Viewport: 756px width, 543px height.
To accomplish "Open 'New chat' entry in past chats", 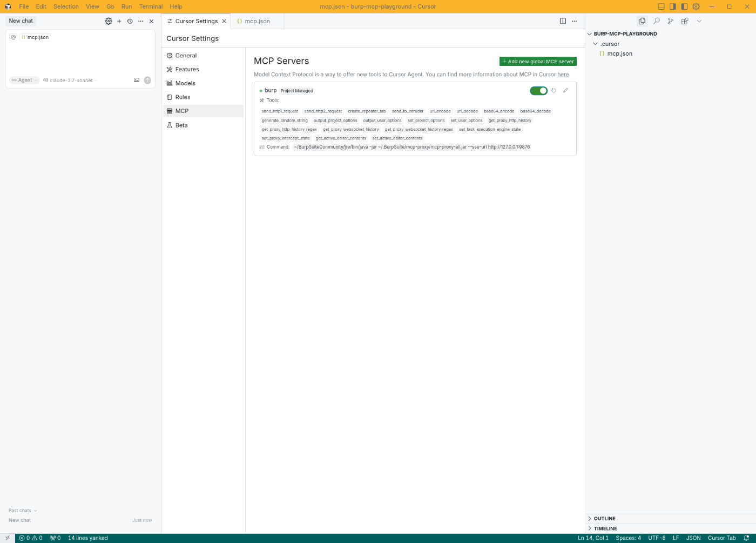I will click(x=80, y=520).
